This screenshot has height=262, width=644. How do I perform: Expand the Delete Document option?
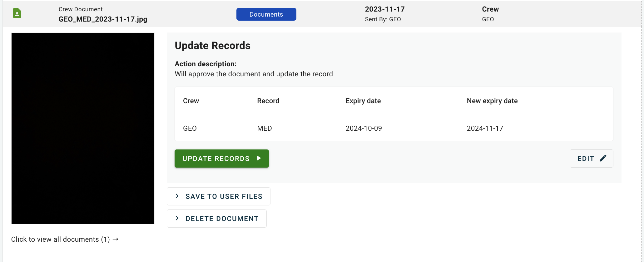pyautogui.click(x=222, y=219)
